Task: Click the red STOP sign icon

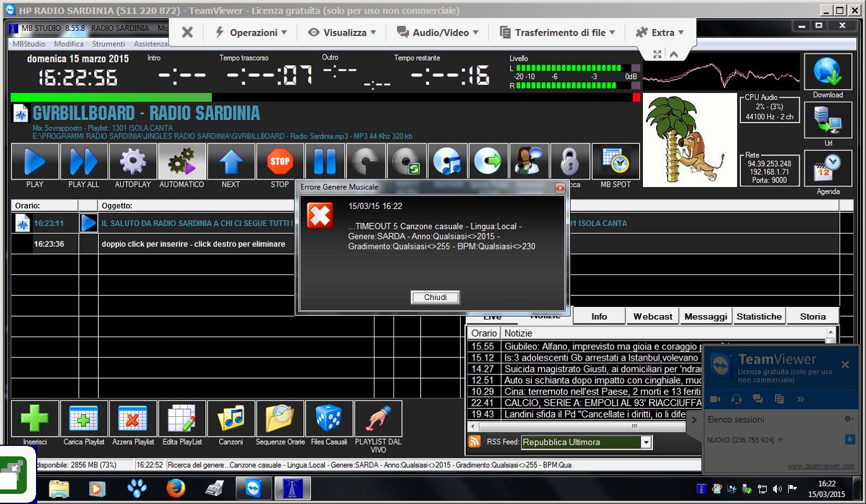Action: point(279,162)
